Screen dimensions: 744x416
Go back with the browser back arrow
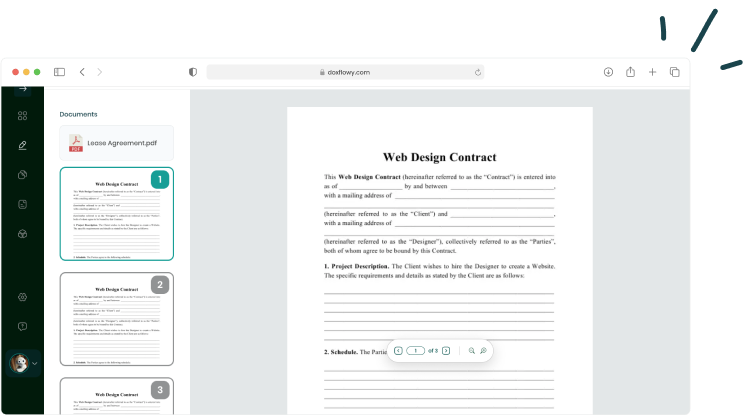coord(82,72)
